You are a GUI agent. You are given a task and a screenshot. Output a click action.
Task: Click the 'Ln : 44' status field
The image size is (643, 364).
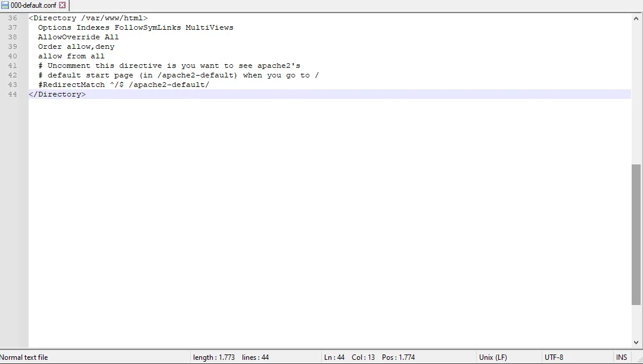(334, 357)
